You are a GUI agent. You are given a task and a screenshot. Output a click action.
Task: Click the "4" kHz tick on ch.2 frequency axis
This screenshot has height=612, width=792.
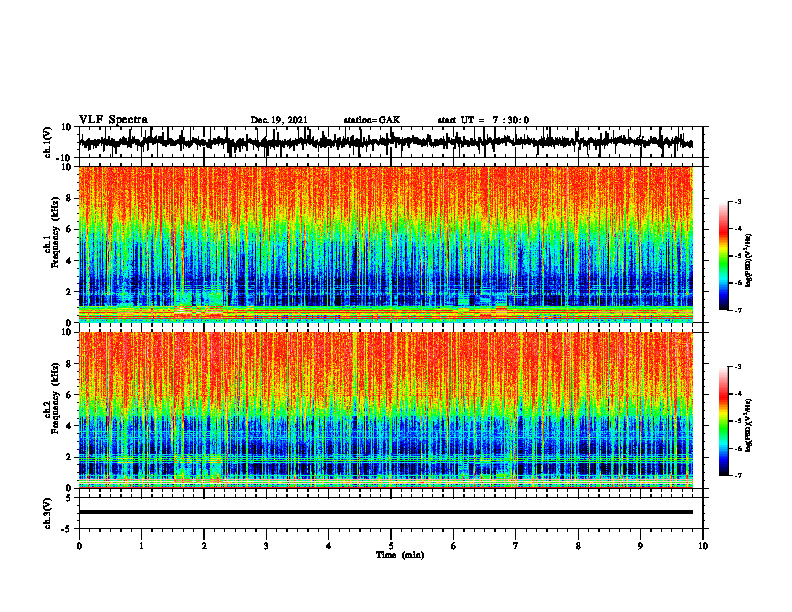[69, 426]
